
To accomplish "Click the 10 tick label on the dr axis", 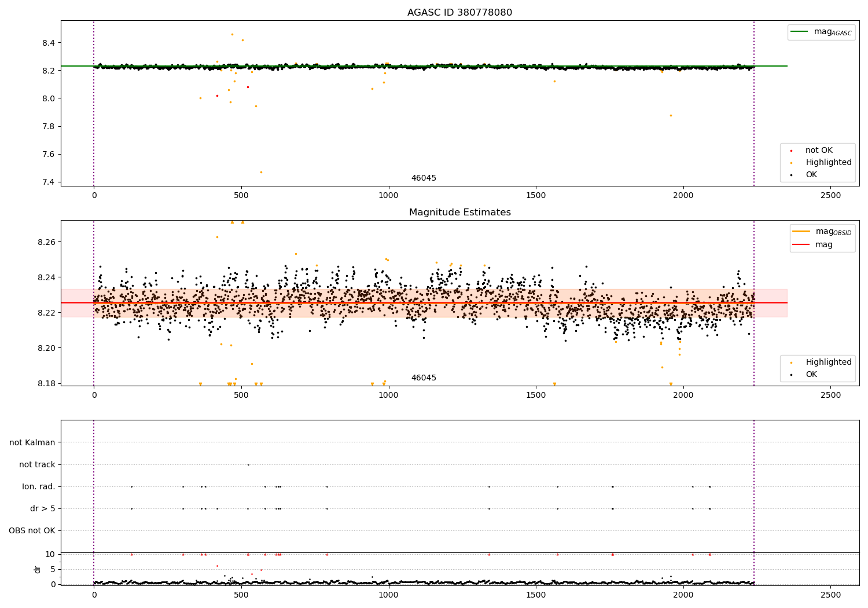I will click(x=50, y=555).
